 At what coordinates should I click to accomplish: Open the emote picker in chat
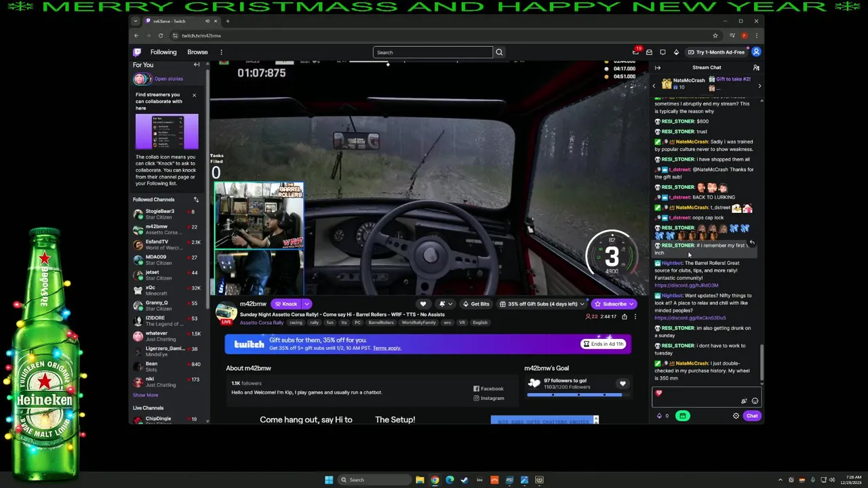(755, 401)
